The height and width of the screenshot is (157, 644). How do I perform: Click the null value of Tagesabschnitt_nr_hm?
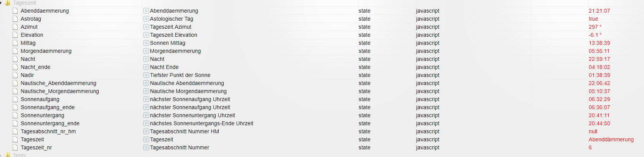click(x=593, y=131)
